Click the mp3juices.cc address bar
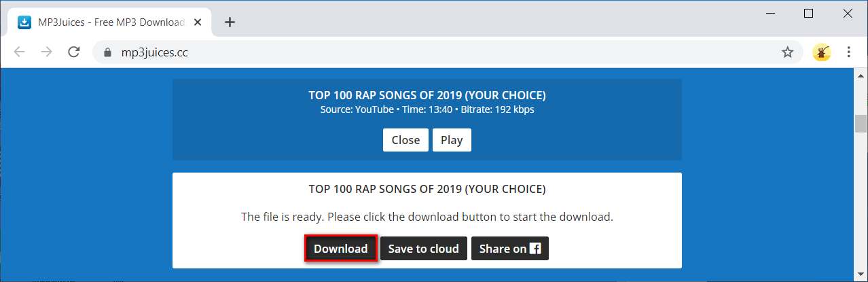This screenshot has width=868, height=282. 435,52
